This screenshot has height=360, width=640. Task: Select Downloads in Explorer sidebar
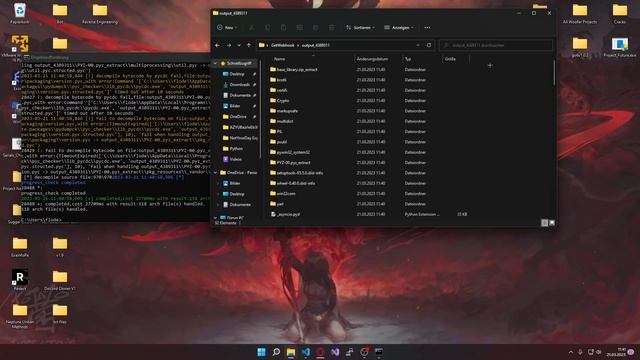coord(240,84)
